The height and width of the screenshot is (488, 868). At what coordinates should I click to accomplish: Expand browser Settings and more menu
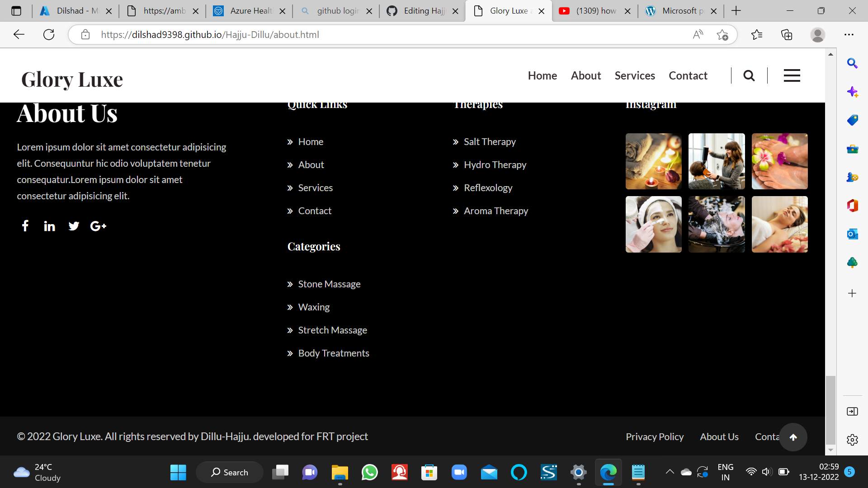pos(849,35)
